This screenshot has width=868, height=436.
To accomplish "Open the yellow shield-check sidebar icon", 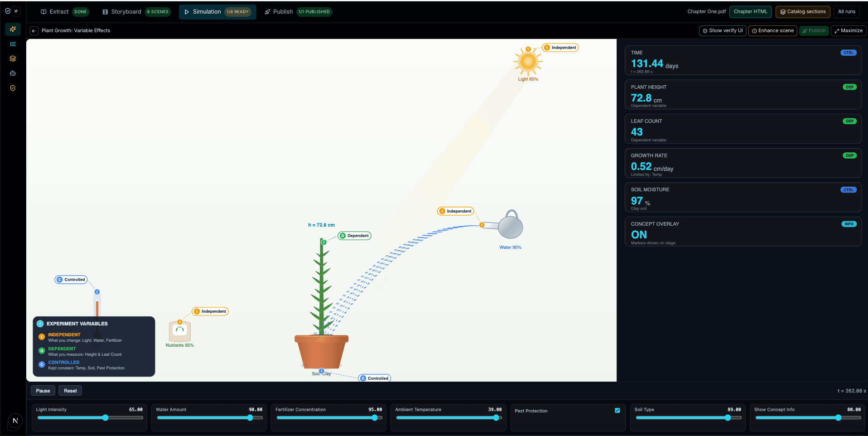I will tap(13, 88).
